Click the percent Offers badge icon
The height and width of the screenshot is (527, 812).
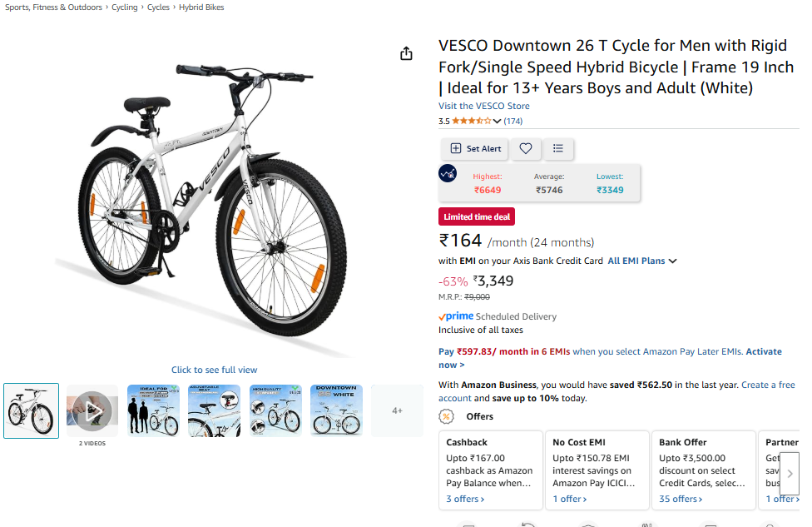447,416
